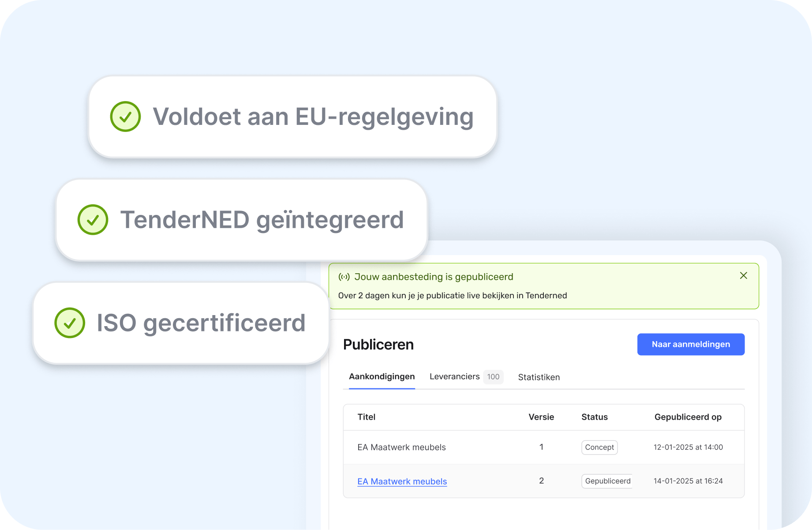Screen dimensions: 812x530
Task: Click the checkmark icon next to TenderNED geïntegreerd
Action: pyautogui.click(x=93, y=220)
